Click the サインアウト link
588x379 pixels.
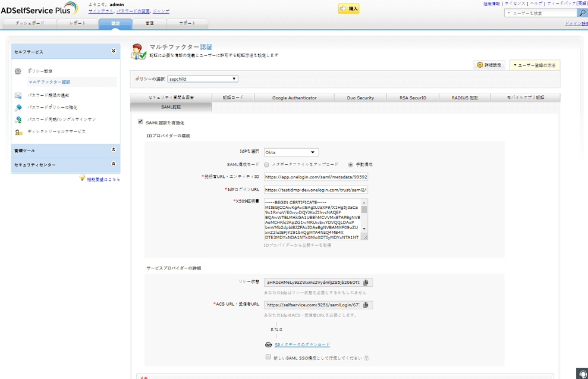pos(100,11)
